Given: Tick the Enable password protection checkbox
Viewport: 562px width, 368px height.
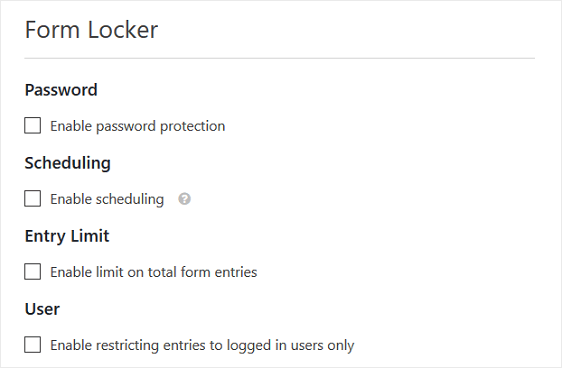Looking at the screenshot, I should point(33,125).
